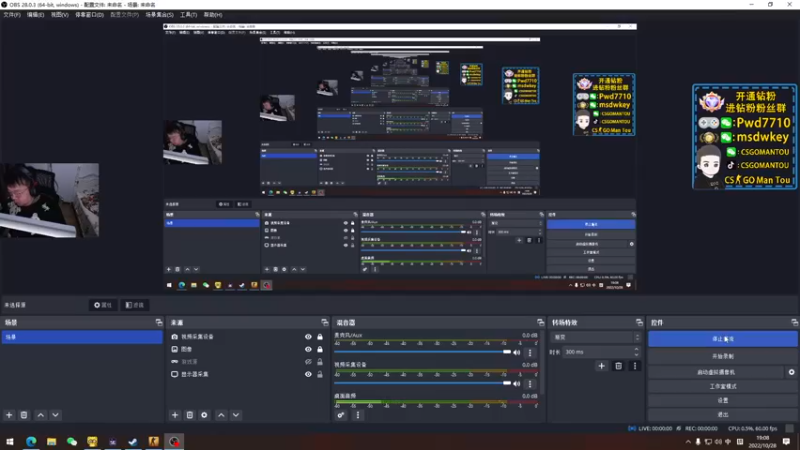Hide the 显示器采集 source with its eye icon
Viewport: 800px width, 450px height.
(308, 374)
